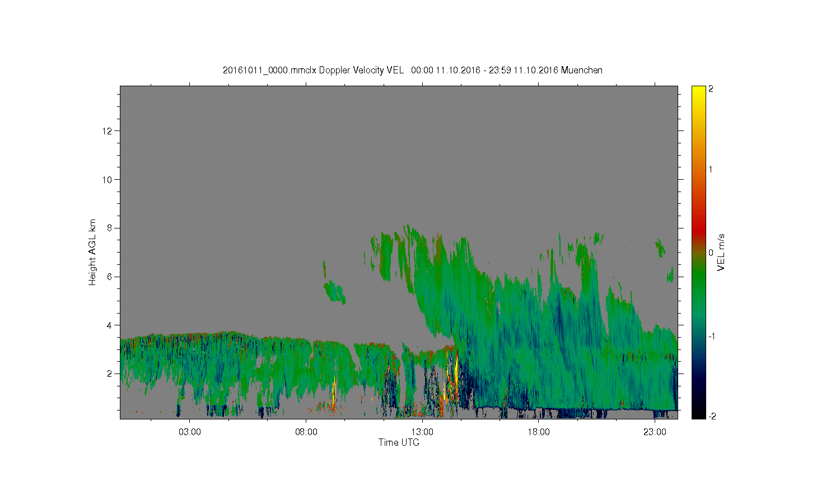Click the "Time UTC" axis label
Image resolution: width=840 pixels, height=504 pixels.
[x=399, y=442]
